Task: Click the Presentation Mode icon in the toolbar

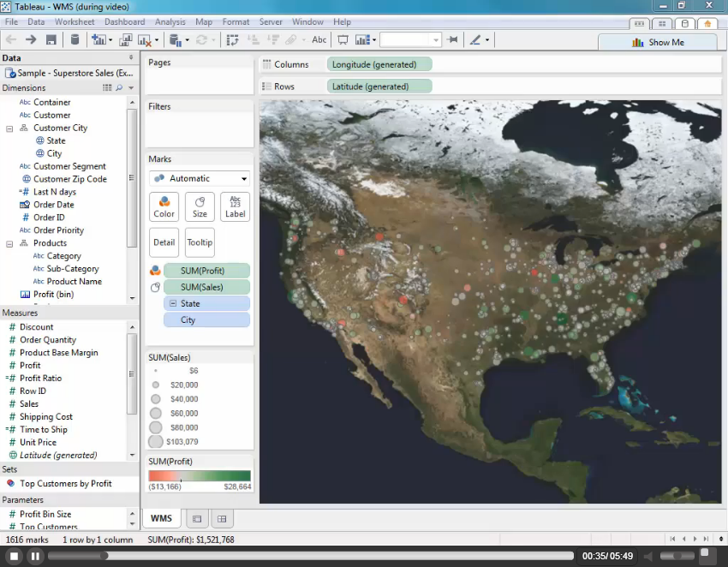Action: click(343, 39)
